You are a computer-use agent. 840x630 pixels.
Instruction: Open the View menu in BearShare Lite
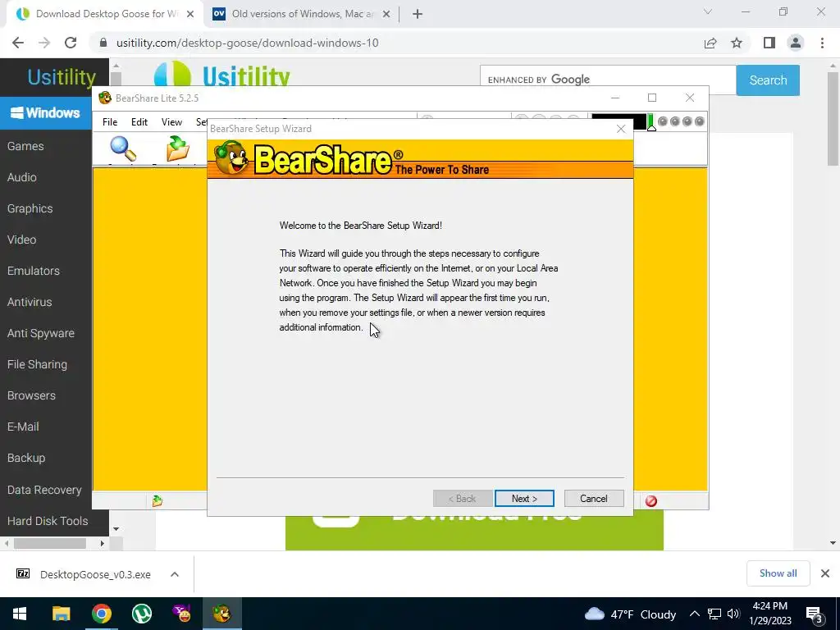(171, 122)
